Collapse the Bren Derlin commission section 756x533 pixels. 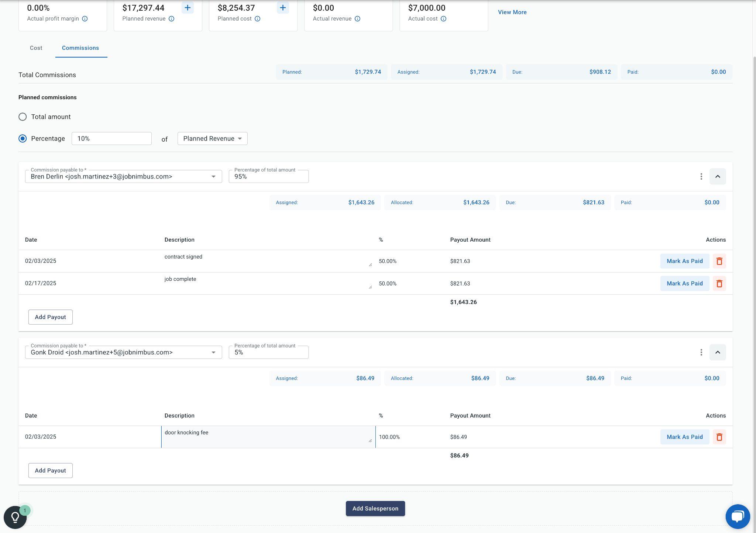(x=717, y=177)
